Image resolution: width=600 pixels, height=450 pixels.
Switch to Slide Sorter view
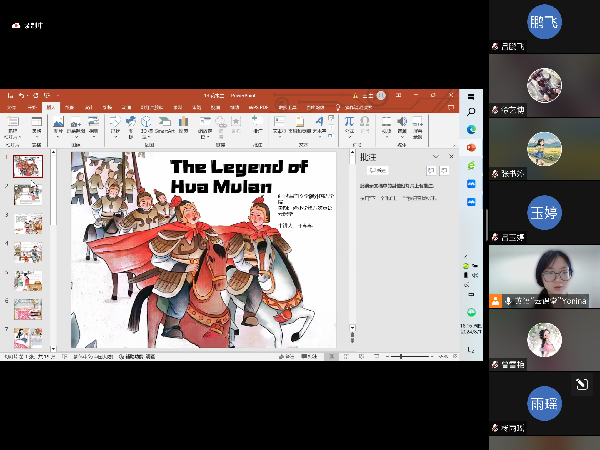pos(346,357)
